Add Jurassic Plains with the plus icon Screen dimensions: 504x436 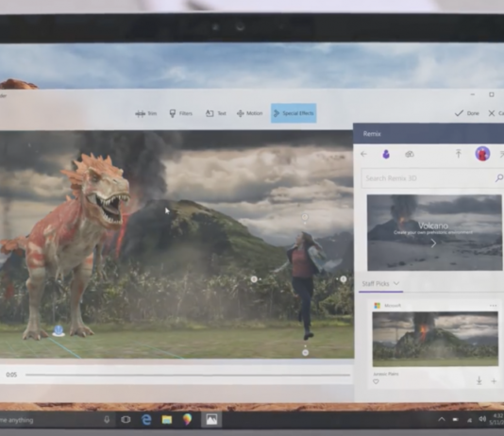(x=494, y=381)
